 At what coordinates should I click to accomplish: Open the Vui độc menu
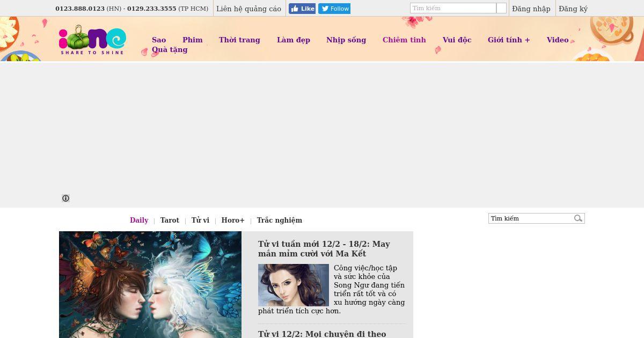[x=457, y=40]
